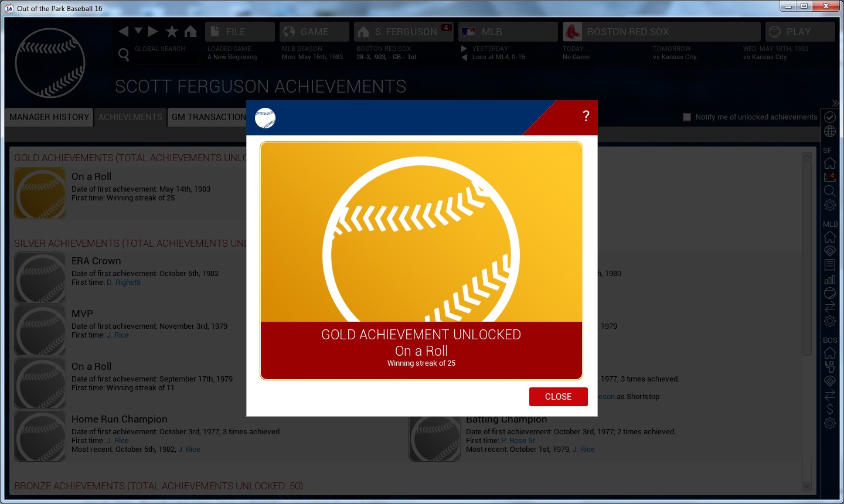Open the MLB bar chart statistics icon
The width and height of the screenshot is (844, 504).
click(x=830, y=279)
